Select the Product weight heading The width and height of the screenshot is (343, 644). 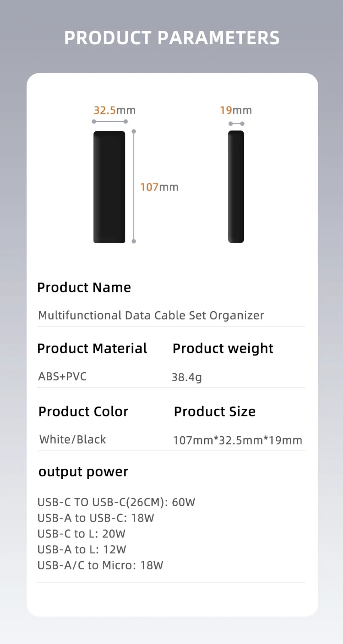click(223, 349)
